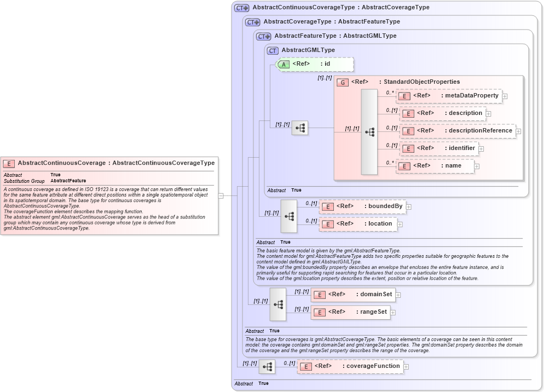The image size is (544, 392).
Task: Click the E icon of domainSet
Action: coord(319,295)
